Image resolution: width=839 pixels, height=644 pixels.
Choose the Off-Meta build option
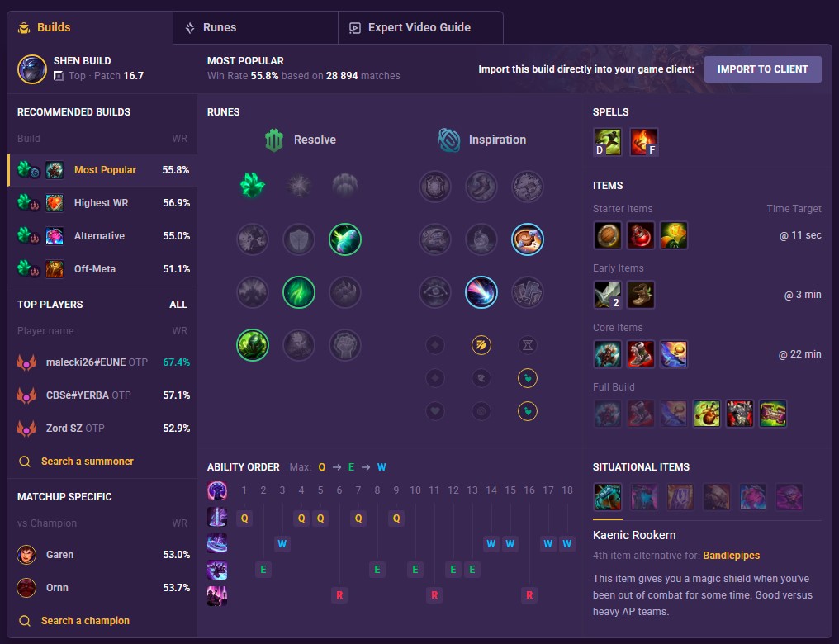click(102, 269)
